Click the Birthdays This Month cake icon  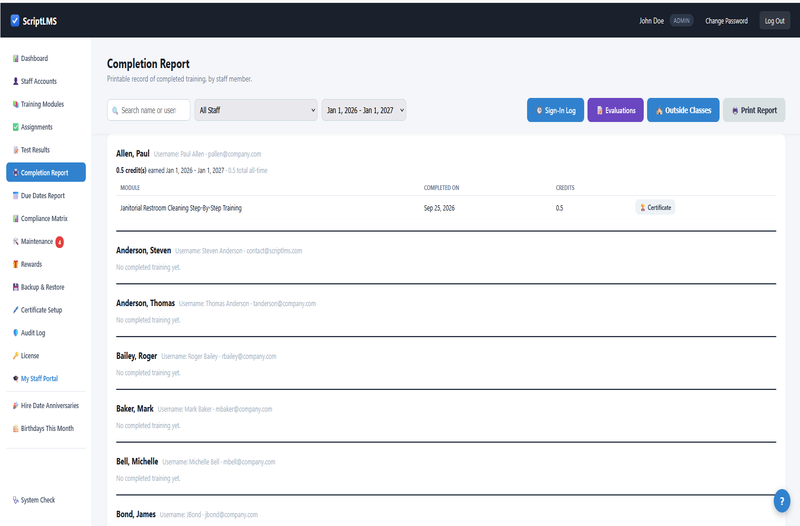tap(16, 429)
